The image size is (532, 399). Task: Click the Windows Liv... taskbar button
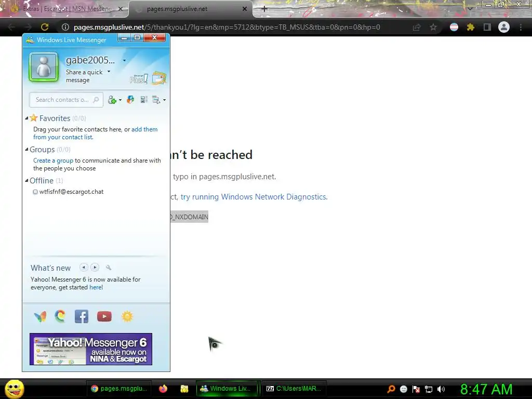227,389
